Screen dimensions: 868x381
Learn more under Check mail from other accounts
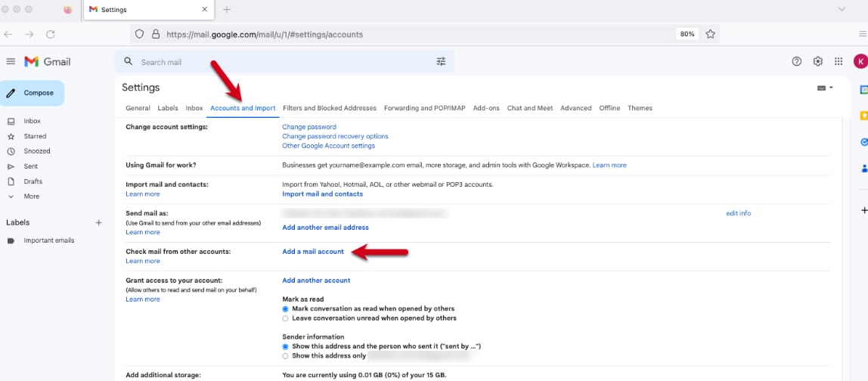point(143,261)
